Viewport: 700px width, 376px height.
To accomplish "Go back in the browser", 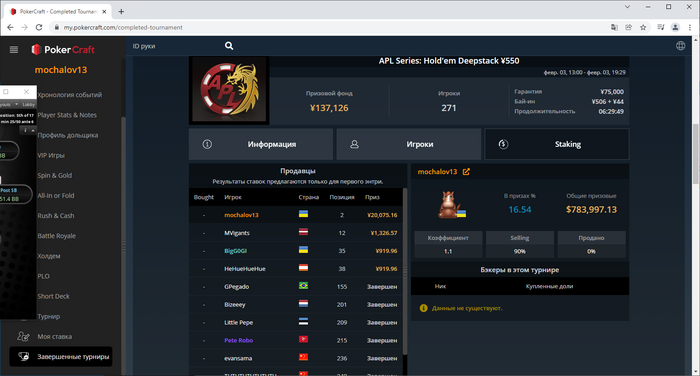I will tap(10, 27).
